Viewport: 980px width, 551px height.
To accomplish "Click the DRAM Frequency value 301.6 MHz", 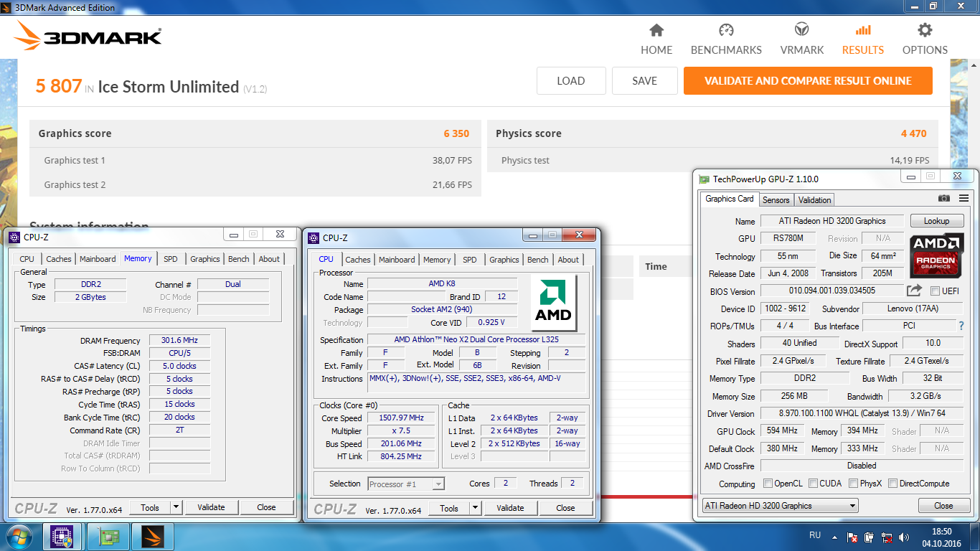I will tap(179, 341).
